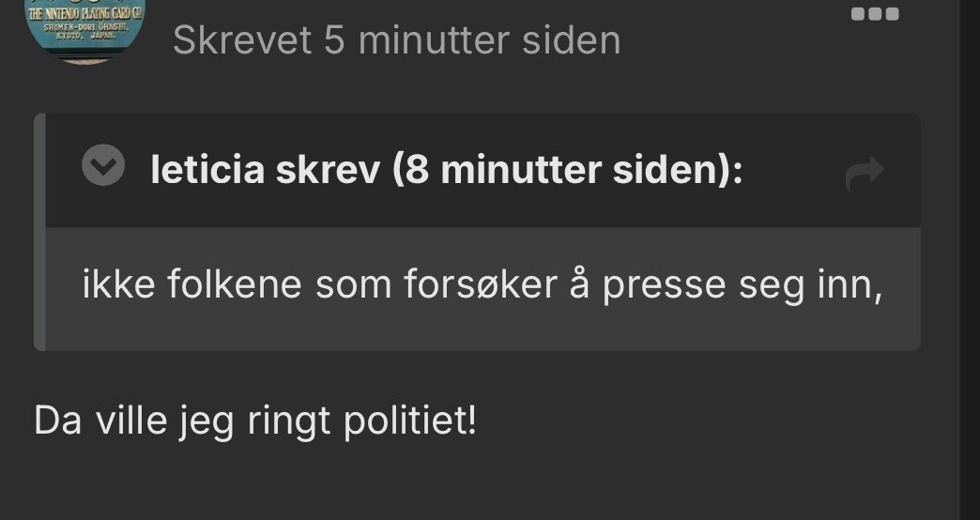Toggle quote visibility using the round chevron icon

coord(103,165)
